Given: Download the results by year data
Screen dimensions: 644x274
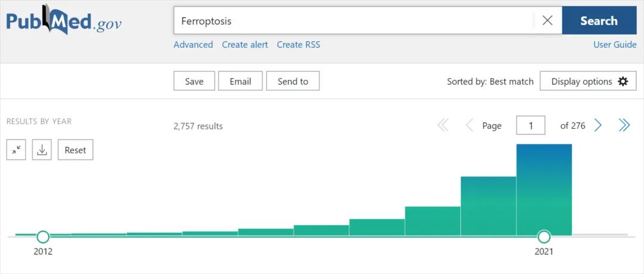Looking at the screenshot, I should pos(42,150).
